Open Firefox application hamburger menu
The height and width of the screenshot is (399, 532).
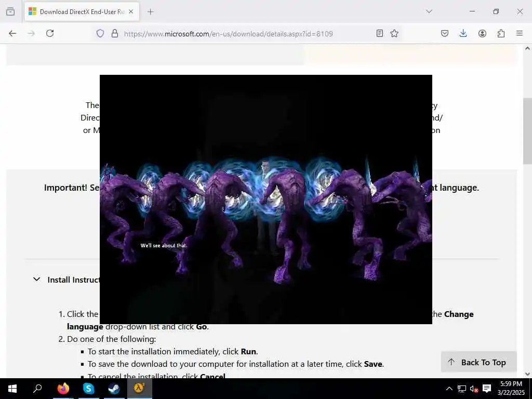[520, 33]
